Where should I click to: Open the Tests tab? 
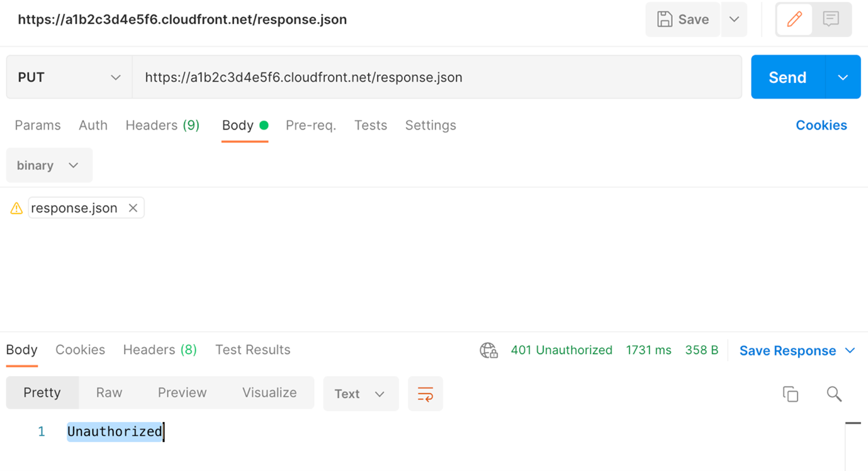pyautogui.click(x=371, y=125)
